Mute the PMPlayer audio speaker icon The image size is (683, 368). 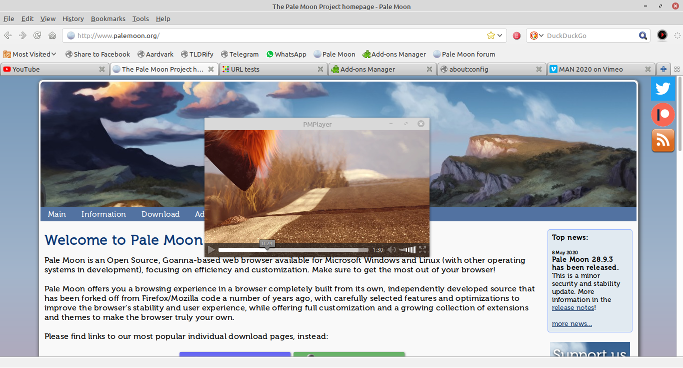pos(392,250)
